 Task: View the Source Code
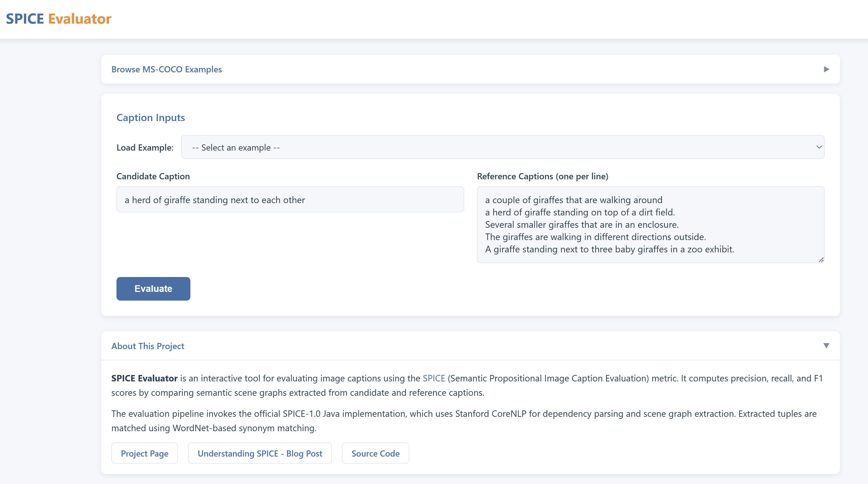pyautogui.click(x=375, y=453)
